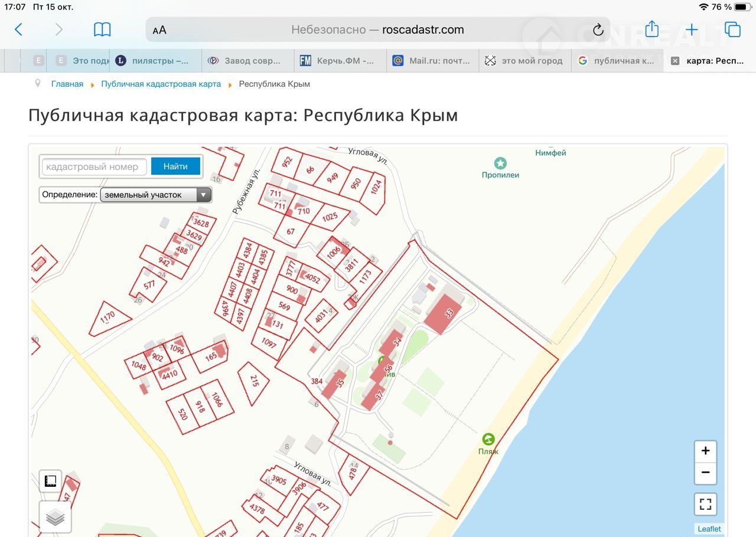Image resolution: width=756 pixels, height=537 pixels.
Task: Open 'Публичная кадастровая карта' breadcrumb link
Action: [x=161, y=84]
